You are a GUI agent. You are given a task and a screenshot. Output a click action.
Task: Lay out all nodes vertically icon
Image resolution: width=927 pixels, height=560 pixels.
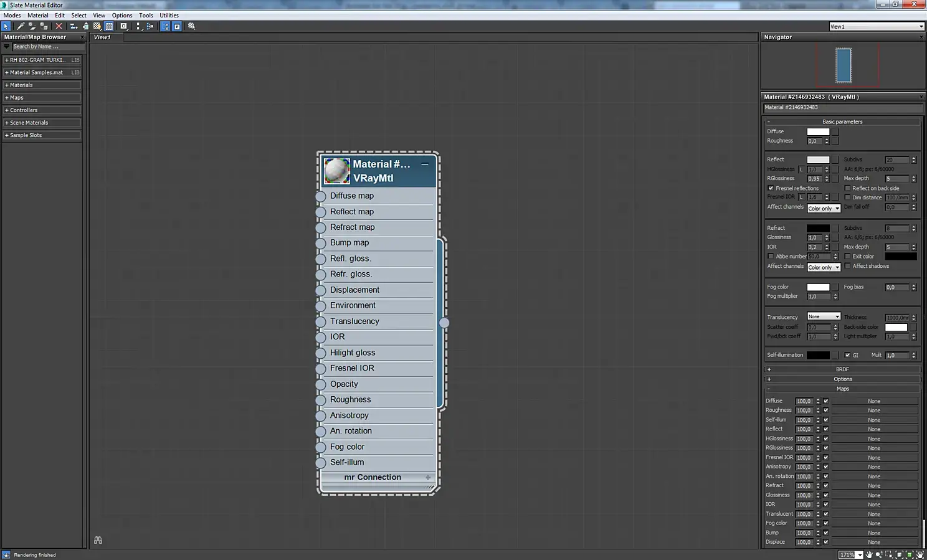click(x=138, y=26)
